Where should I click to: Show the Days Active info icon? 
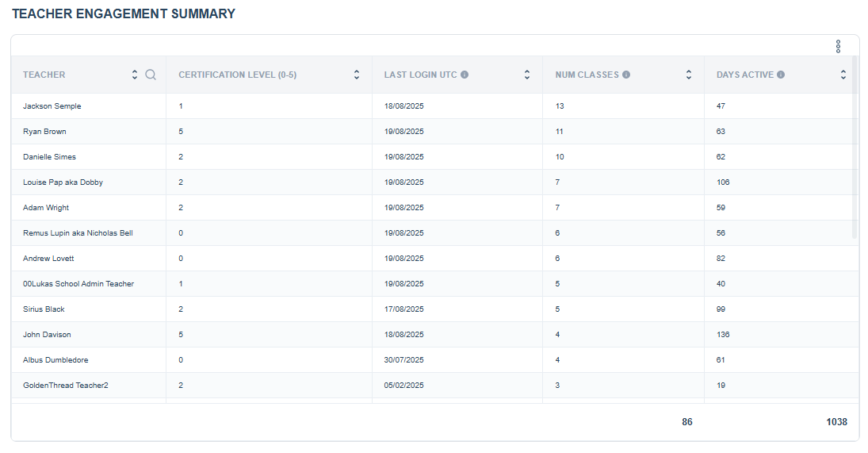tap(781, 75)
